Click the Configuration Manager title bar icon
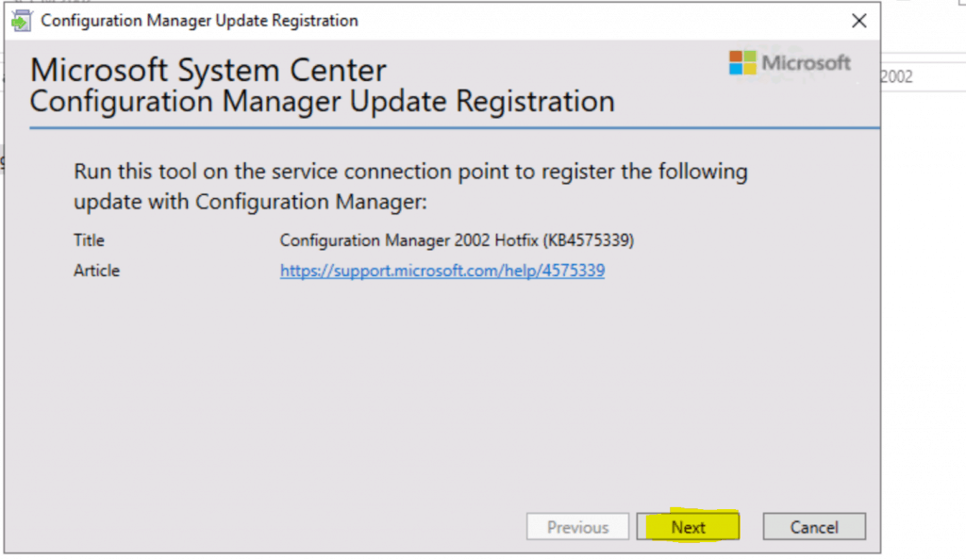The image size is (966, 560). 22,21
